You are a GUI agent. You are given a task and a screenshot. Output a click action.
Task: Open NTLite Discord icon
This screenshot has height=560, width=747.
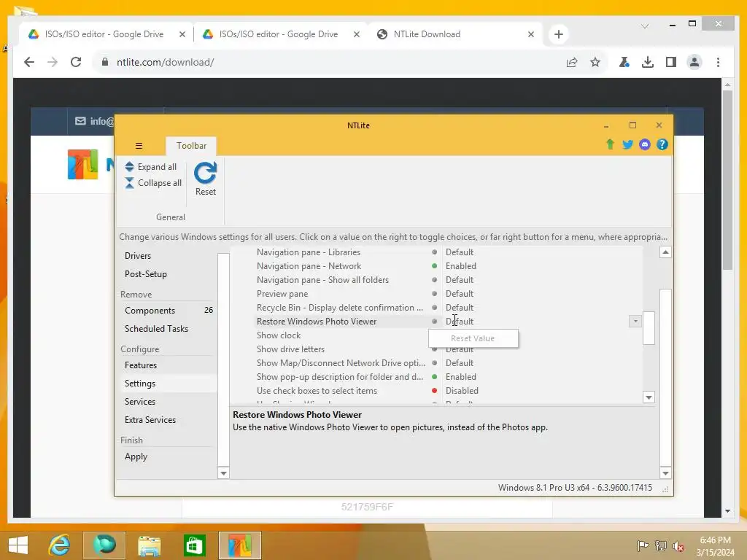click(645, 144)
